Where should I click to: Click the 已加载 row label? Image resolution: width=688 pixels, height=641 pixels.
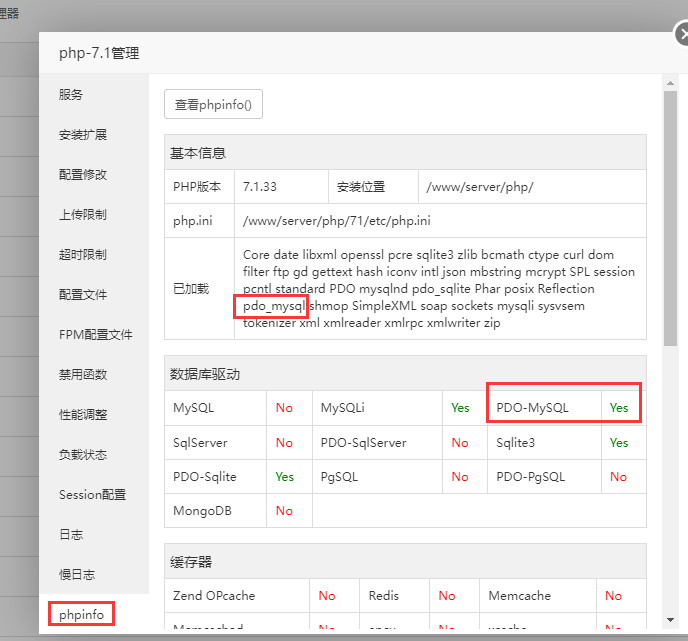tap(191, 289)
